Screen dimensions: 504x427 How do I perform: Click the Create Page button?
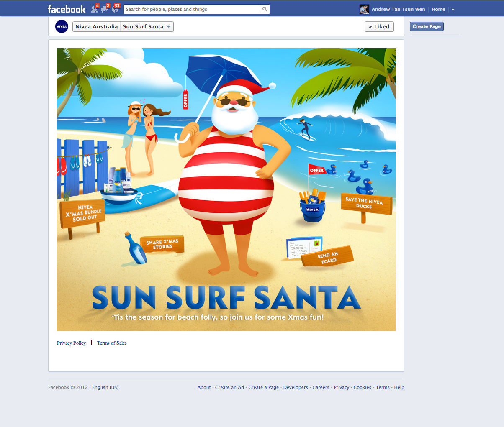click(x=427, y=26)
